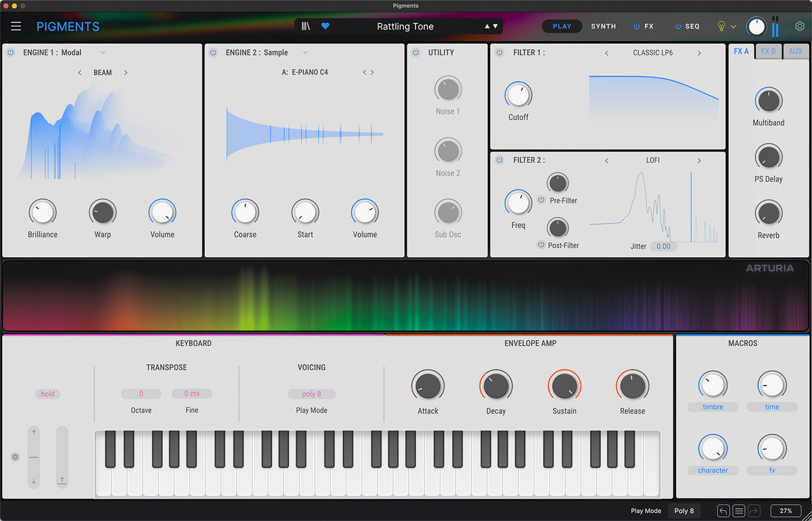Go to previous Filter 2 type
Image resolution: width=812 pixels, height=521 pixels.
point(606,160)
